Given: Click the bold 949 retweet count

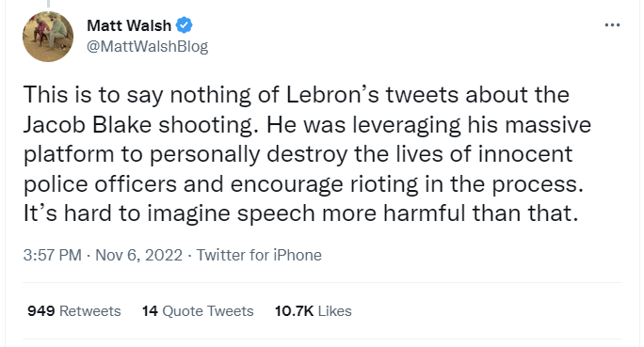Looking at the screenshot, I should click(41, 311).
